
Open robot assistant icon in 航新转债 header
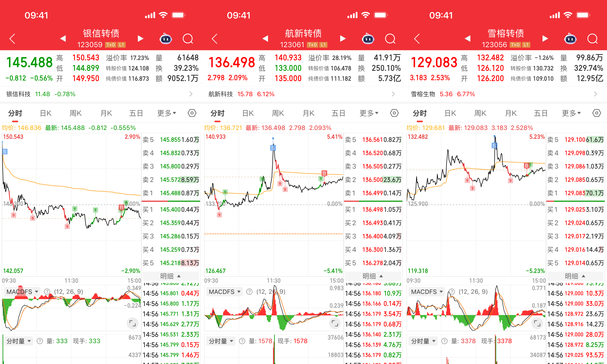click(368, 39)
